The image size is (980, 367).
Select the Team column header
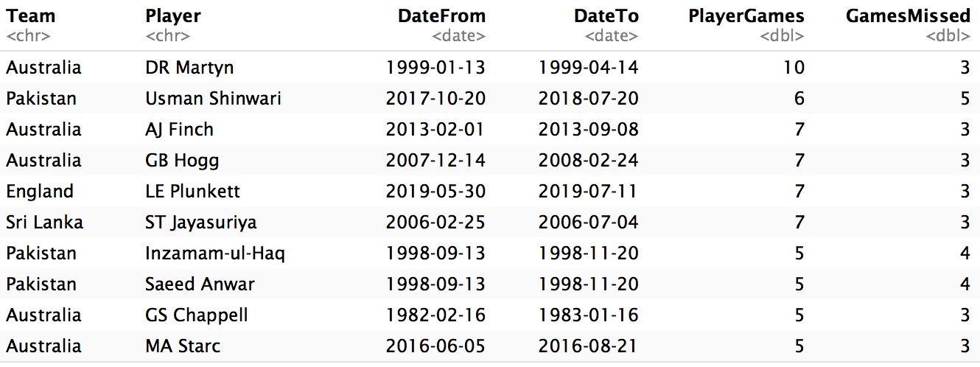[x=31, y=16]
